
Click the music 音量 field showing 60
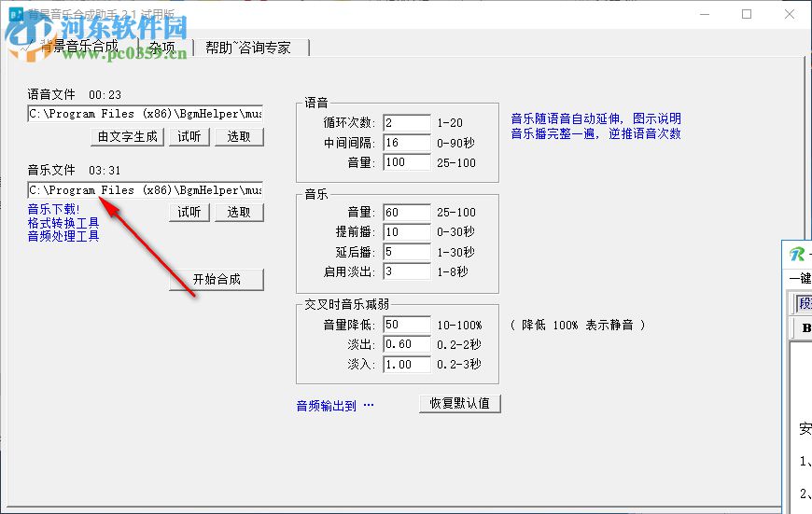click(x=407, y=213)
